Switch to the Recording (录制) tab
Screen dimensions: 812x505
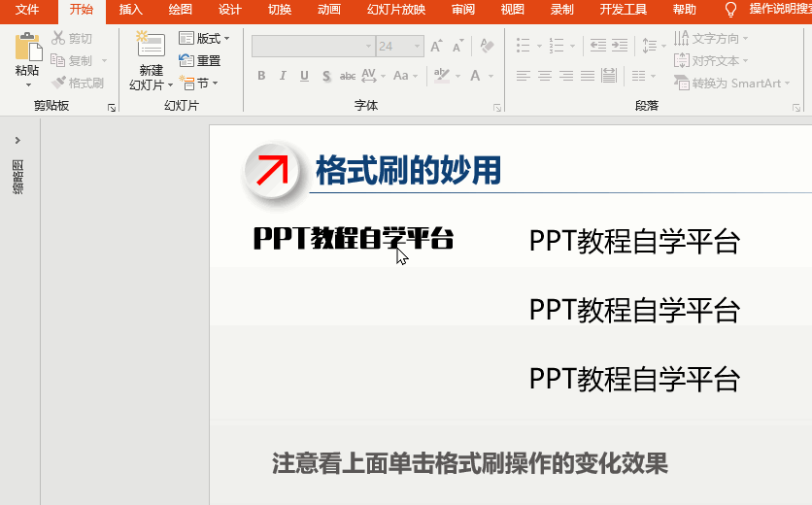pyautogui.click(x=562, y=10)
